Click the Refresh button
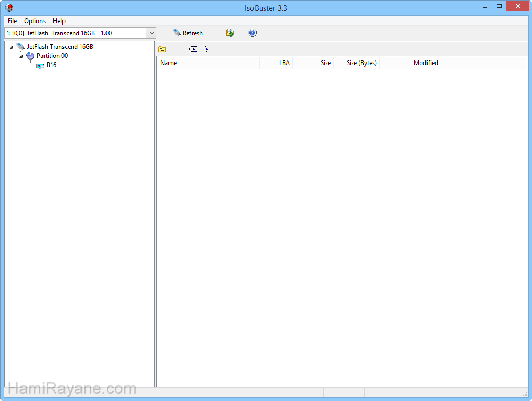 pos(187,33)
